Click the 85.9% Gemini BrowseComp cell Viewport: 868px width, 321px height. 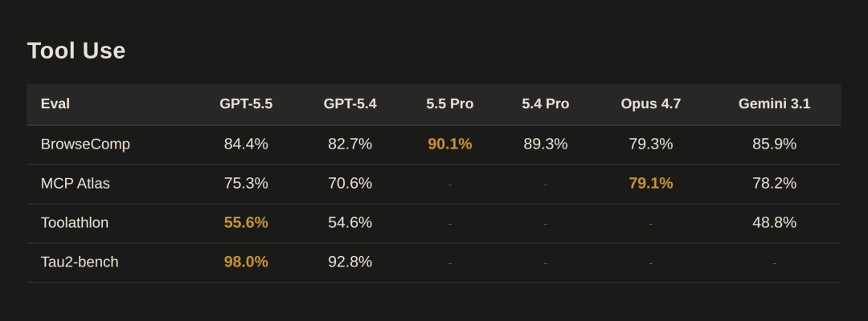(x=774, y=144)
